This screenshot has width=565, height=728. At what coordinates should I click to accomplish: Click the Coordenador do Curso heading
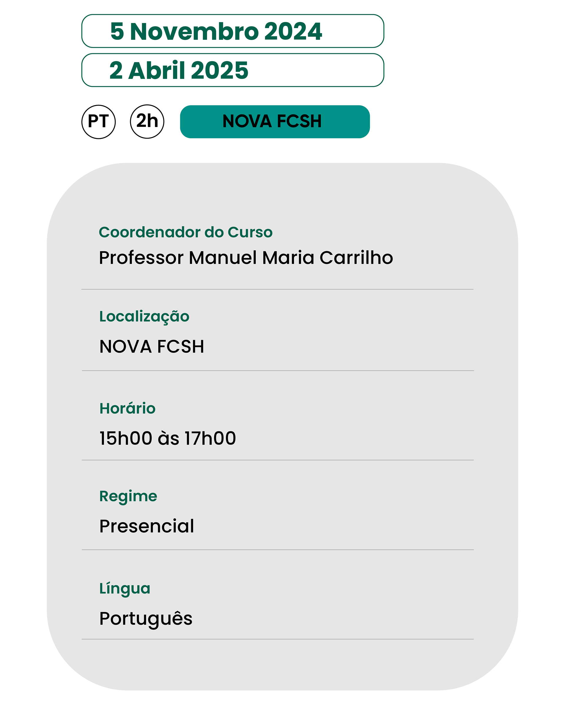tap(186, 232)
